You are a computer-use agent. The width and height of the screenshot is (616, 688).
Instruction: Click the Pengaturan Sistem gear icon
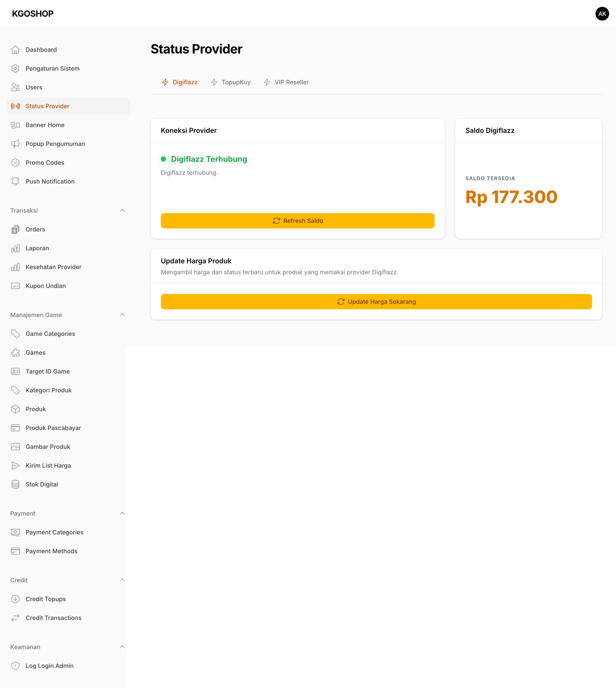coord(15,68)
